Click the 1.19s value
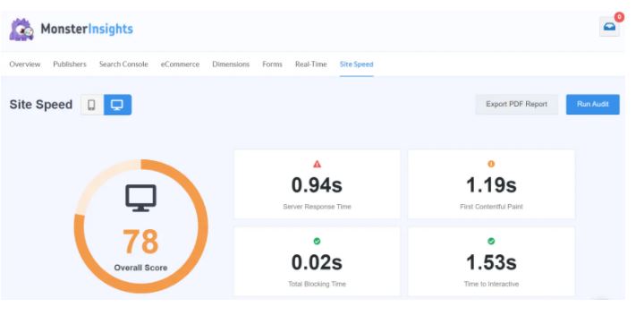 (491, 185)
